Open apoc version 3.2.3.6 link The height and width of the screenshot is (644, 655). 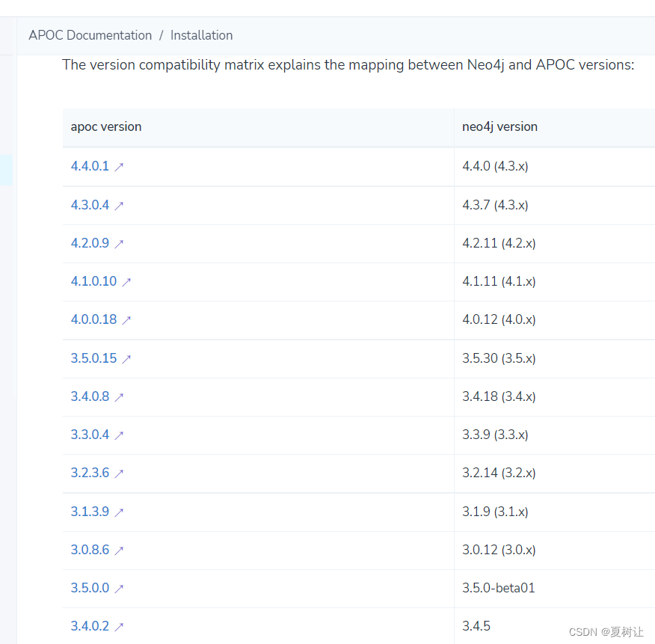click(x=90, y=473)
